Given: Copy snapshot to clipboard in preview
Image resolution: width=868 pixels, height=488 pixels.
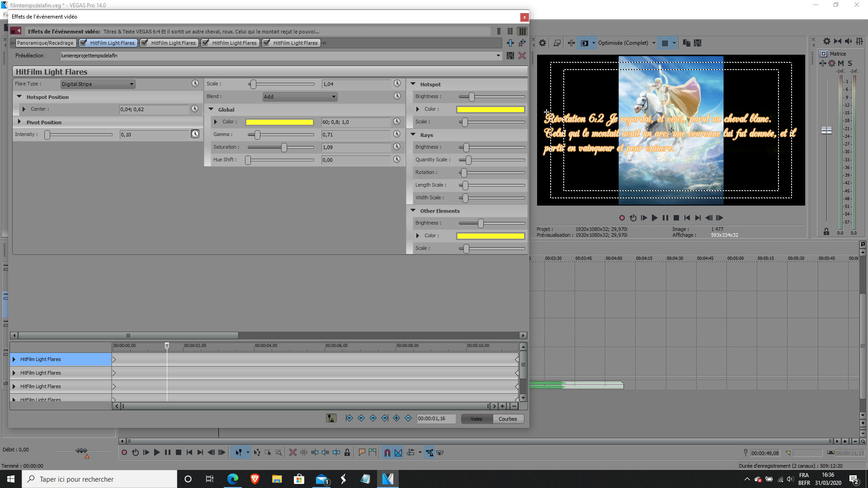Looking at the screenshot, I should click(686, 43).
